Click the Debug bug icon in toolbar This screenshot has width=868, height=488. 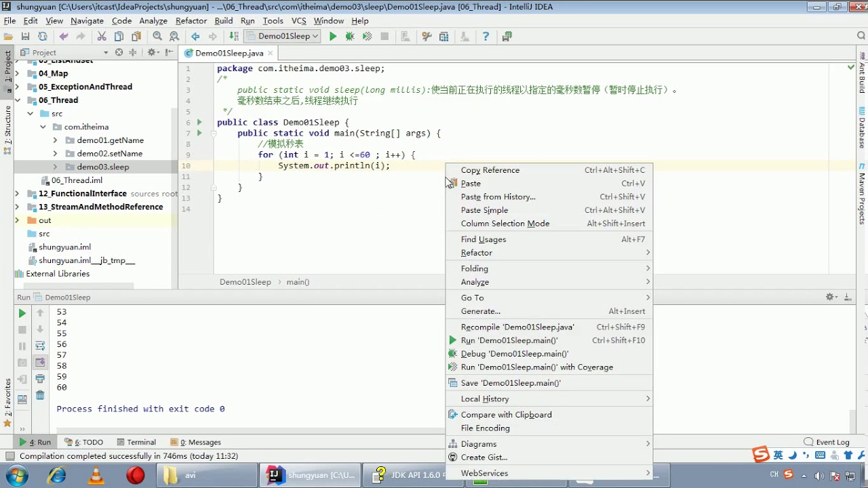click(x=350, y=37)
